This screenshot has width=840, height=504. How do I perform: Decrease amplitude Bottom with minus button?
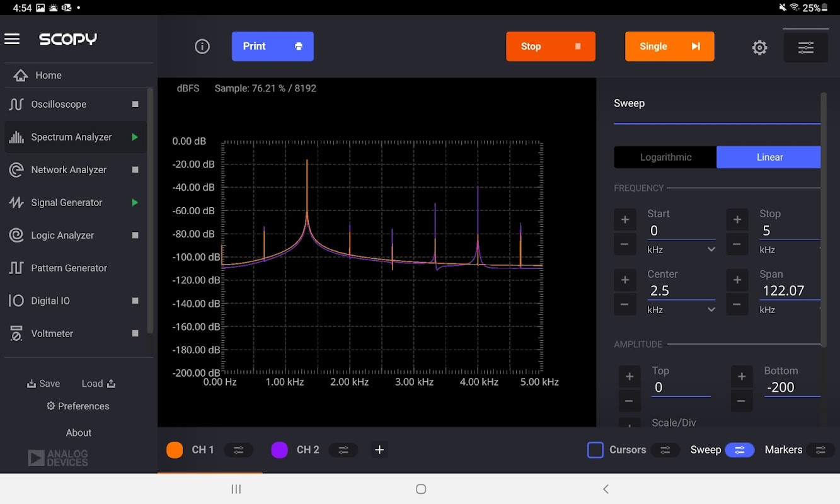point(742,401)
